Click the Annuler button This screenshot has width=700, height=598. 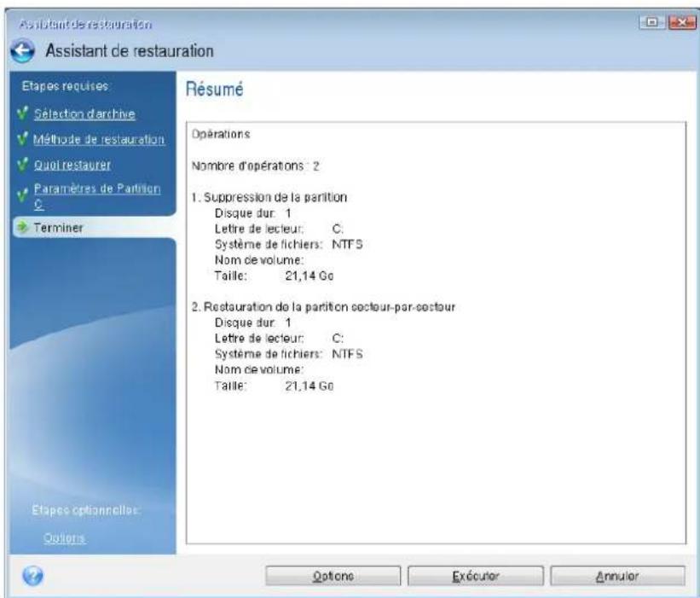[x=617, y=576]
